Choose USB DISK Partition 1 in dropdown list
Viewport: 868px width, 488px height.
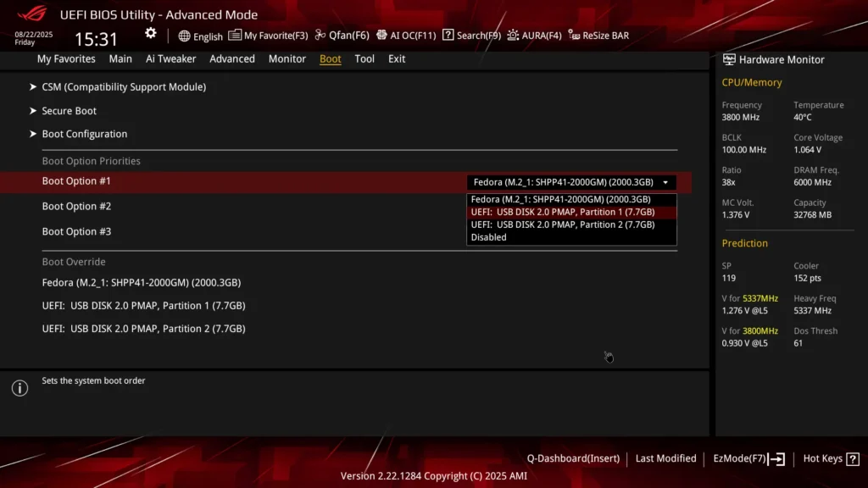[571, 212]
